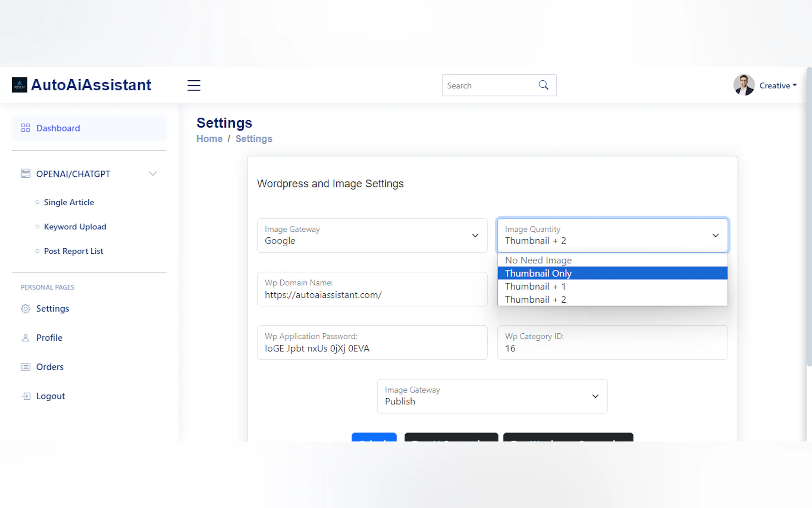The image size is (812, 508).
Task: Collapse the OPENAI/CHATGPT sidebar section
Action: click(x=153, y=174)
